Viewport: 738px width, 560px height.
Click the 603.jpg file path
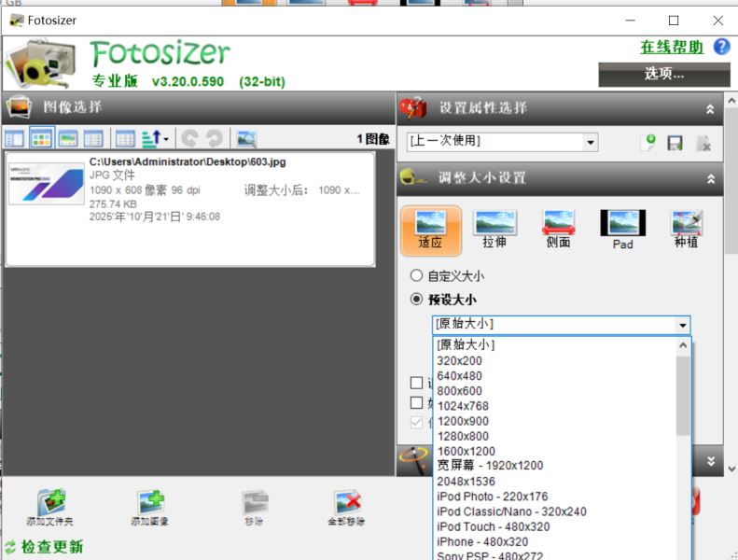(x=188, y=161)
